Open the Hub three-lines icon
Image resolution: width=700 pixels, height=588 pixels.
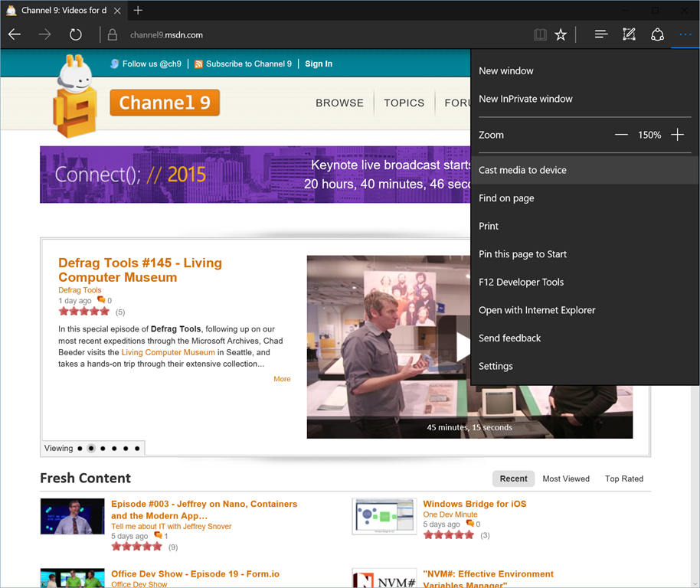point(601,34)
